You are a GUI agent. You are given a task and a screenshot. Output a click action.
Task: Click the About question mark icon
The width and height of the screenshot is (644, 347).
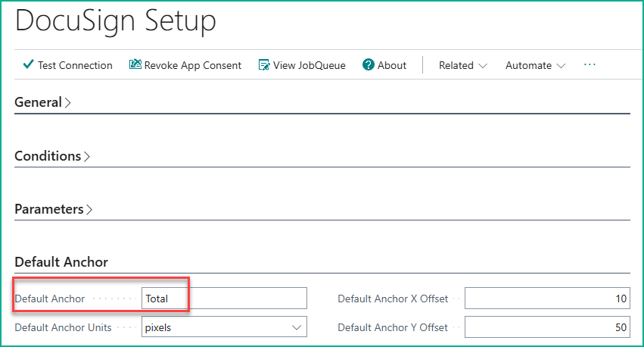(x=369, y=64)
